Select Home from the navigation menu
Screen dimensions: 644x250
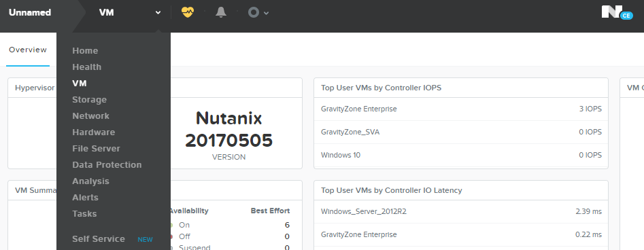pos(85,50)
